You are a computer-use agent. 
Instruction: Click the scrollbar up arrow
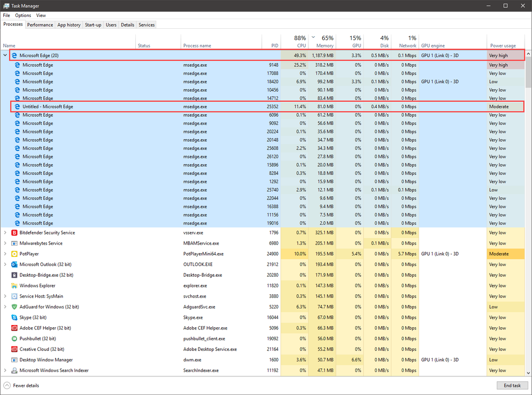click(x=528, y=54)
